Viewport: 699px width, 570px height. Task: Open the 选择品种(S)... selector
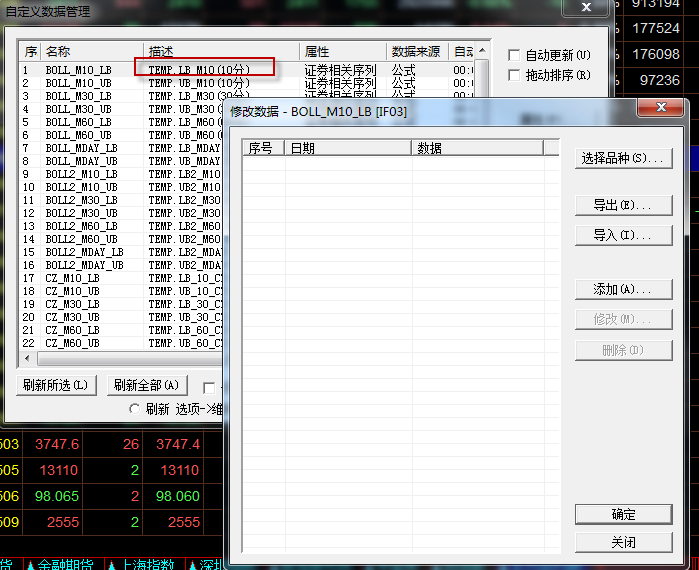(623, 158)
